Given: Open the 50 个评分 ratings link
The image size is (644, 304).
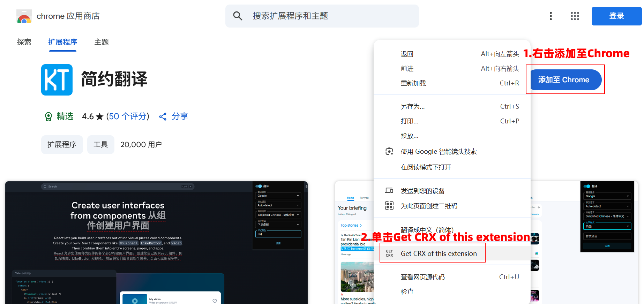Looking at the screenshot, I should click(128, 116).
